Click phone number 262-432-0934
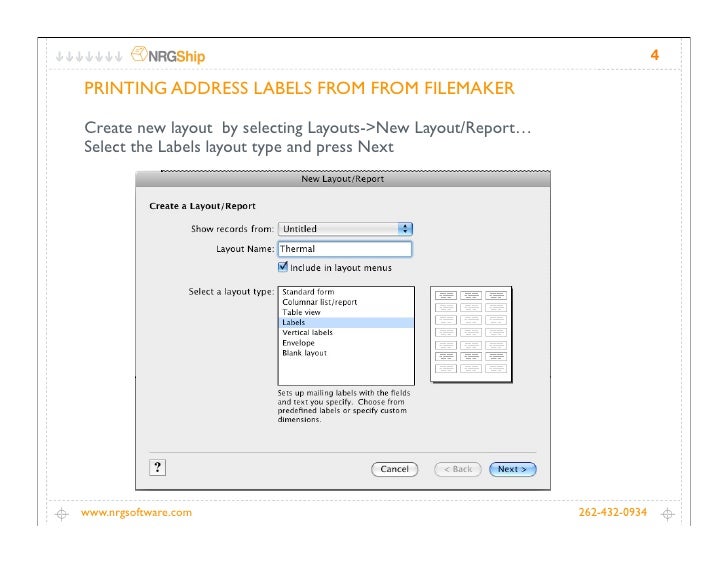The image size is (728, 563). pyautogui.click(x=612, y=512)
